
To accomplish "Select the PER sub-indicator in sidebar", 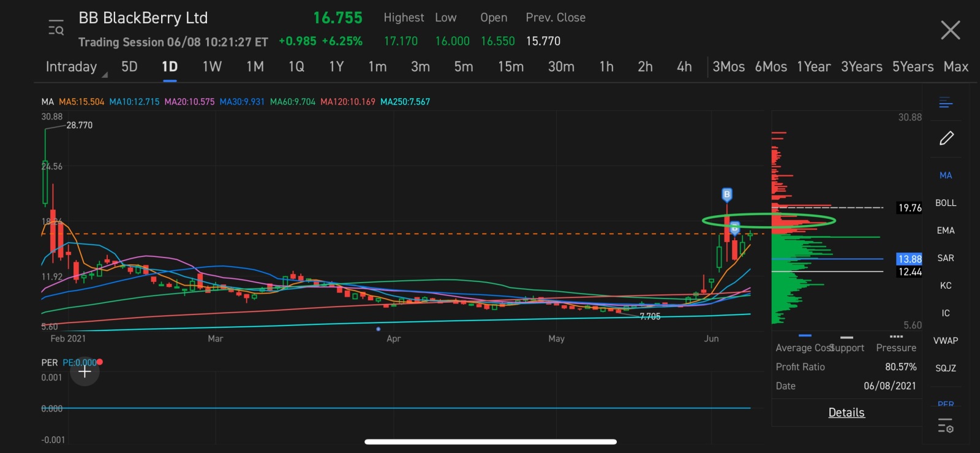I will [946, 404].
